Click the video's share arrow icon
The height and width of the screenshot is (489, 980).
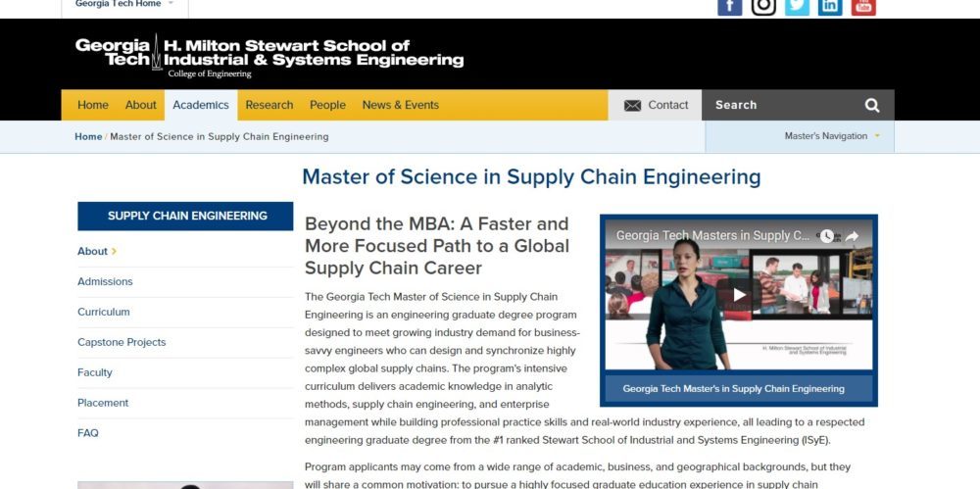tap(852, 236)
